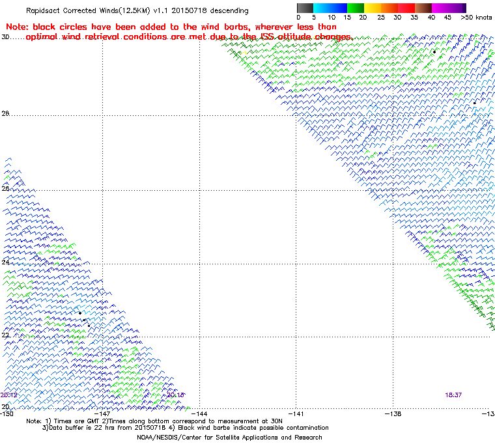Click the longitude label '-150'
495x448 pixels.
tap(7, 413)
